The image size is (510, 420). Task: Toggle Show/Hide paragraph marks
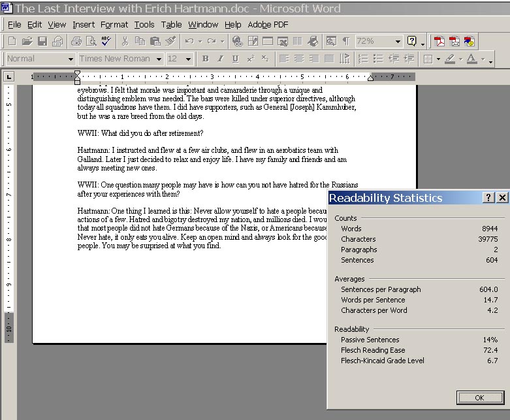[x=346, y=41]
